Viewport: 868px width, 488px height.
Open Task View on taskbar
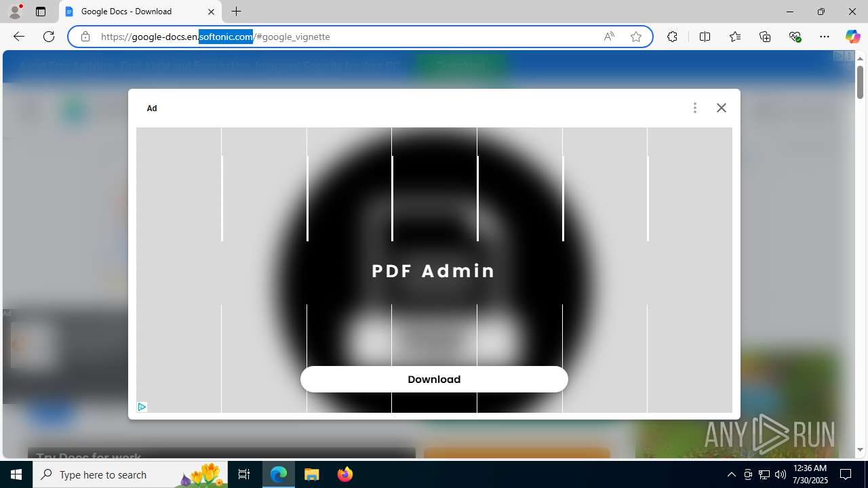(x=244, y=474)
